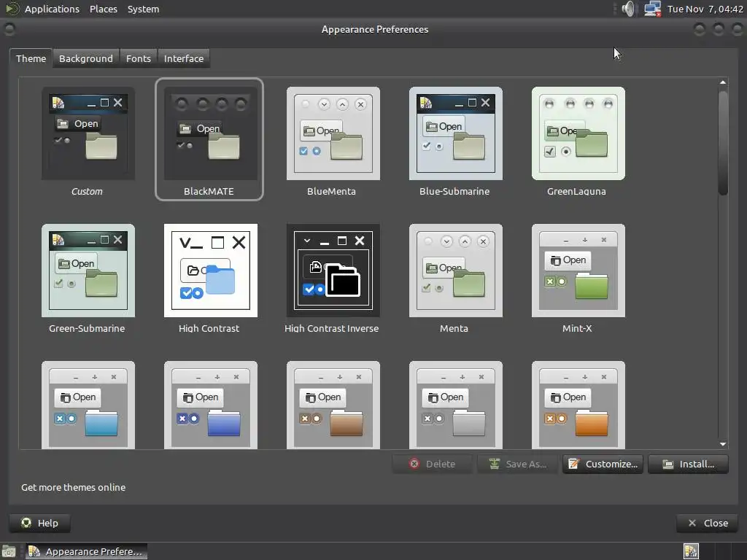
Task: Open the Places menu
Action: [x=104, y=9]
